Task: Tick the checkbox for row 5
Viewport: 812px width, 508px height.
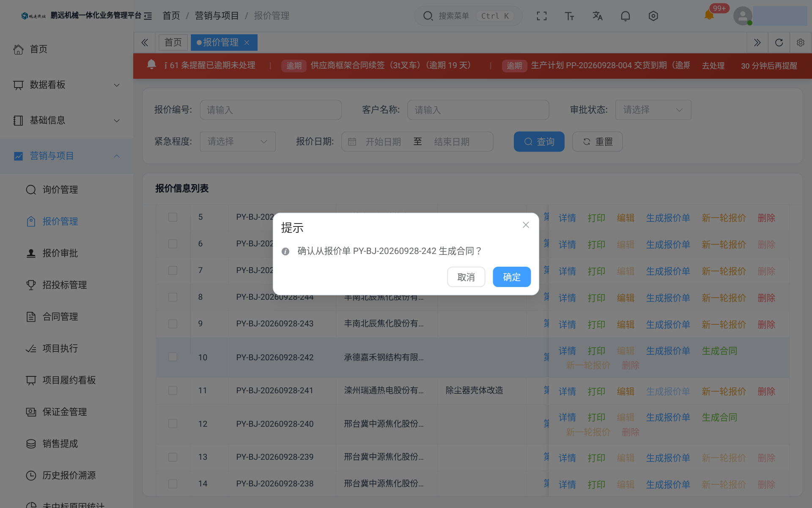Action: 173,217
